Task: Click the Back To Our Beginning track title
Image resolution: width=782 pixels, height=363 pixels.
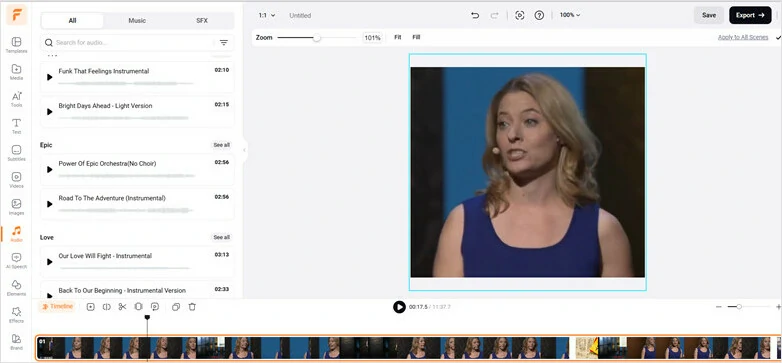Action: point(122,290)
